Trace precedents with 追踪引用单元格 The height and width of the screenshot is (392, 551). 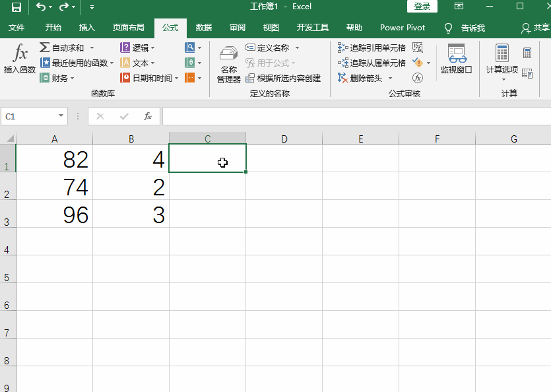373,47
